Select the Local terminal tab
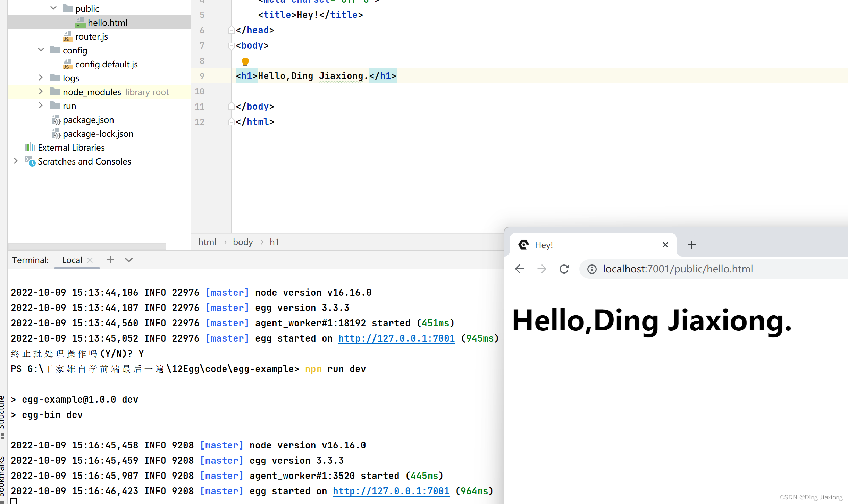 tap(72, 260)
